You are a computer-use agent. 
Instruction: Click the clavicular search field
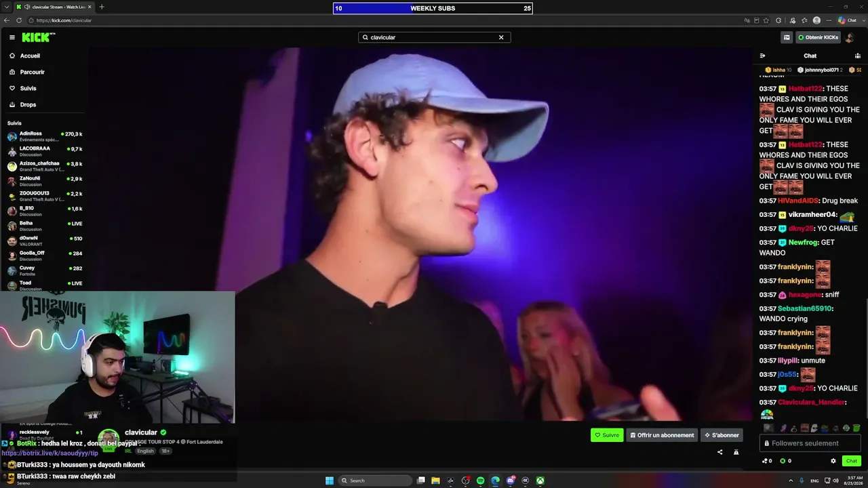[x=434, y=37]
